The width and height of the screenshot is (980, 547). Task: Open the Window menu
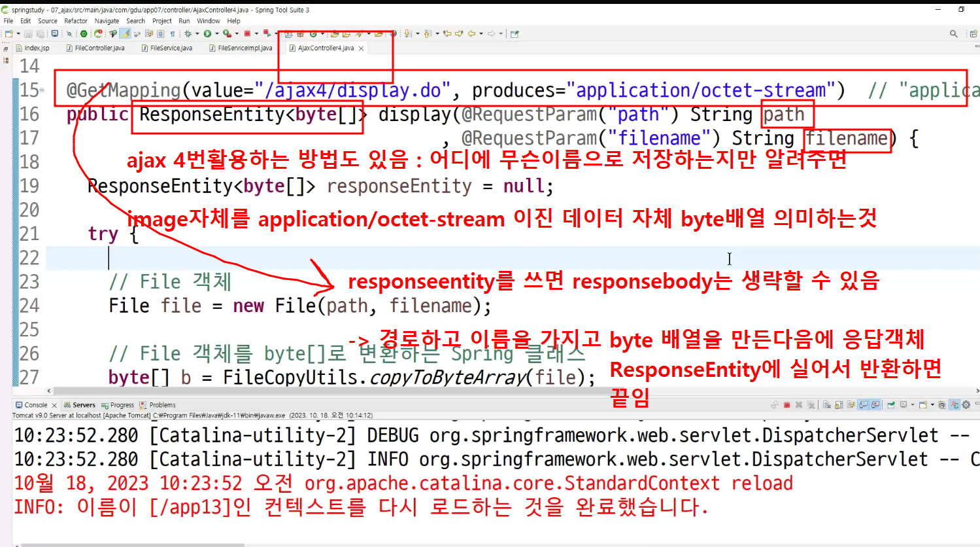point(209,21)
